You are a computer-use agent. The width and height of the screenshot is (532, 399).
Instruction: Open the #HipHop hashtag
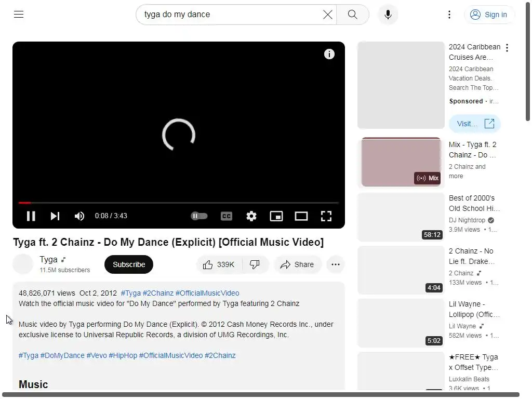pos(123,355)
